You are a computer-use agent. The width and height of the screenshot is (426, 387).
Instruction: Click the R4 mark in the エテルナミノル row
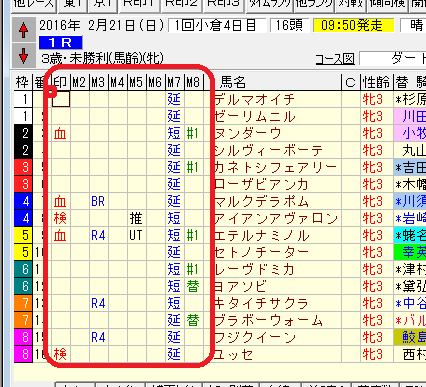click(98, 235)
